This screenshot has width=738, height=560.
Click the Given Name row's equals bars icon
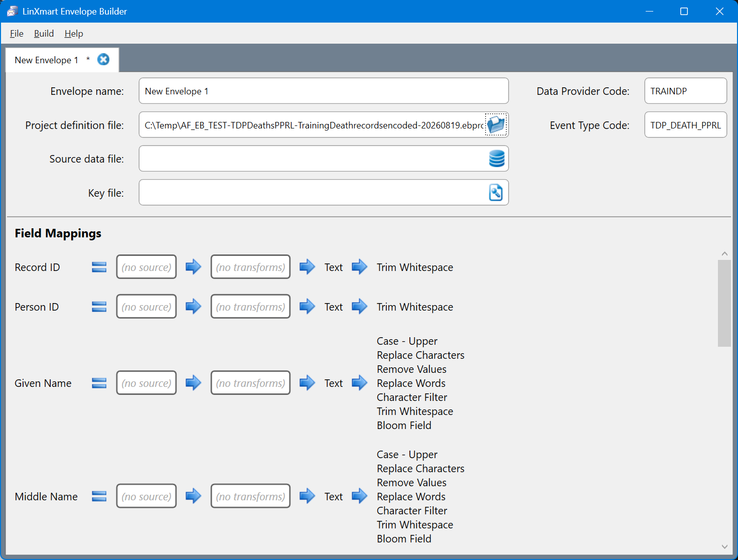click(99, 383)
